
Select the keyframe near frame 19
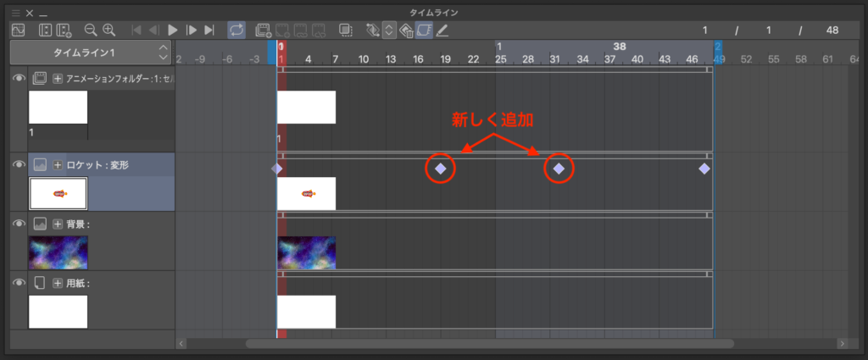441,169
